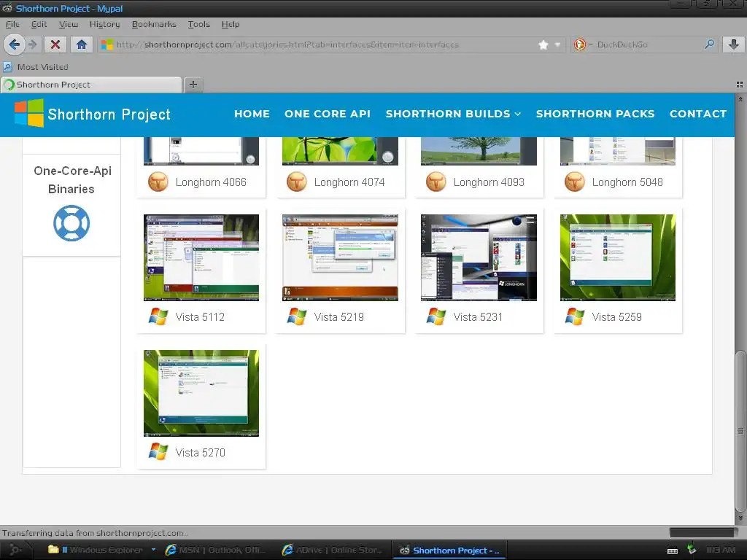Image resolution: width=747 pixels, height=560 pixels.
Task: Open the File menu
Action: [x=12, y=24]
